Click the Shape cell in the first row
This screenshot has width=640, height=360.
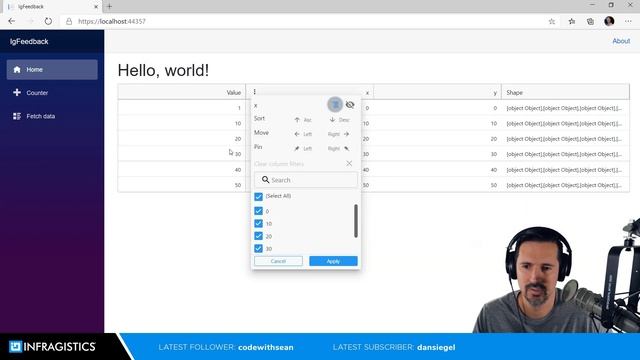pos(565,108)
